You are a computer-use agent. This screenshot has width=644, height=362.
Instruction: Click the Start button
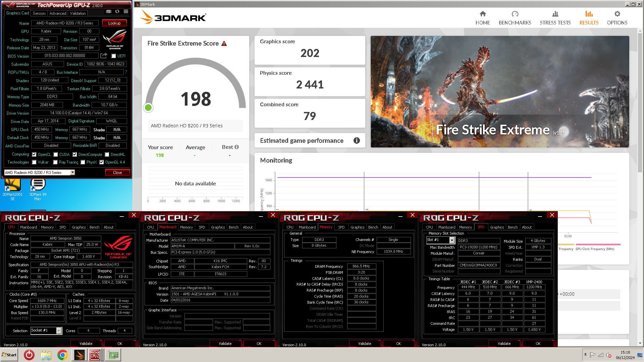[9, 355]
